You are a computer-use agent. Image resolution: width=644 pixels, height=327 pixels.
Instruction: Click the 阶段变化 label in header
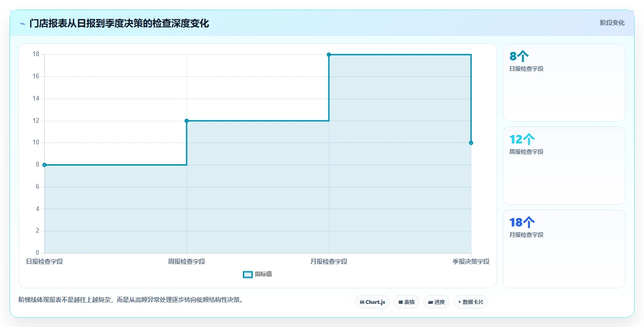612,23
